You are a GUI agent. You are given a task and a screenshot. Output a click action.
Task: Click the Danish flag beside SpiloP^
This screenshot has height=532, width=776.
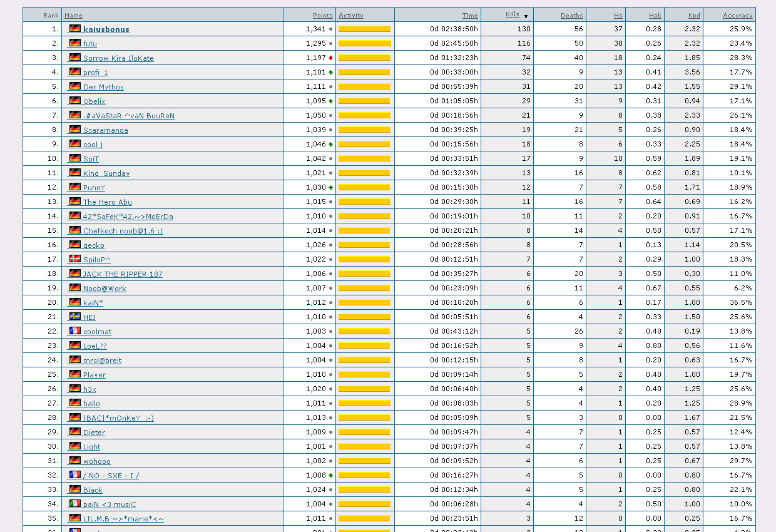coord(75,259)
